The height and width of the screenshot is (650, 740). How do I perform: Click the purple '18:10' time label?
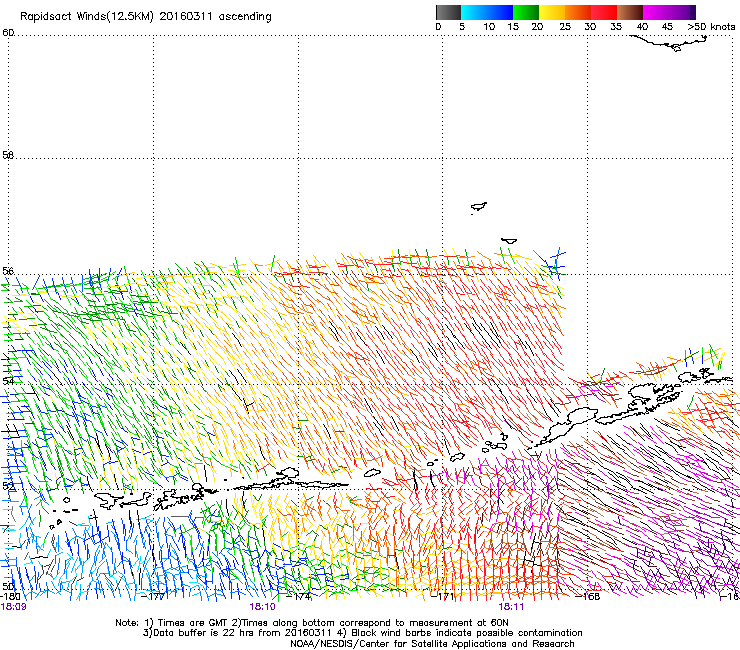coord(262,607)
